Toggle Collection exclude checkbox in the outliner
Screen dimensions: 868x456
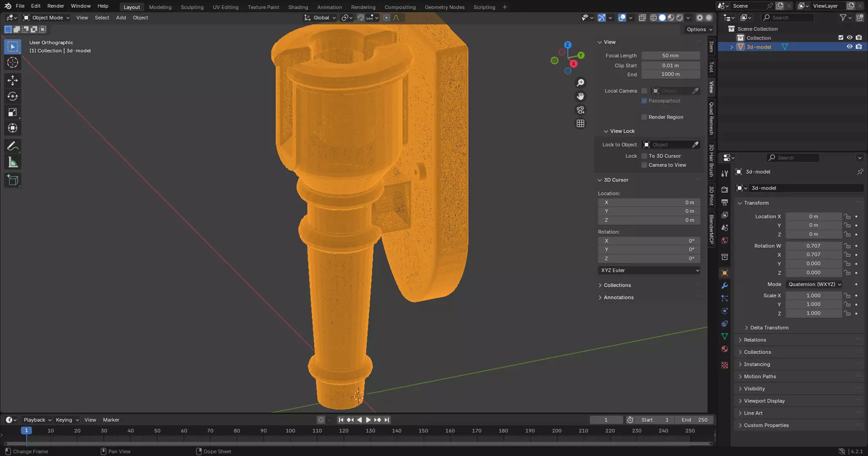(x=841, y=38)
